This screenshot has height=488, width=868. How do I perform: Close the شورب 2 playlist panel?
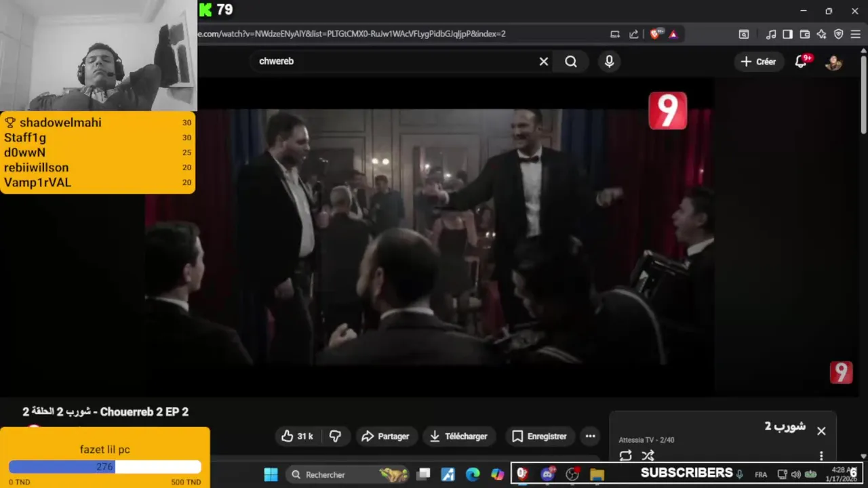[x=821, y=431]
